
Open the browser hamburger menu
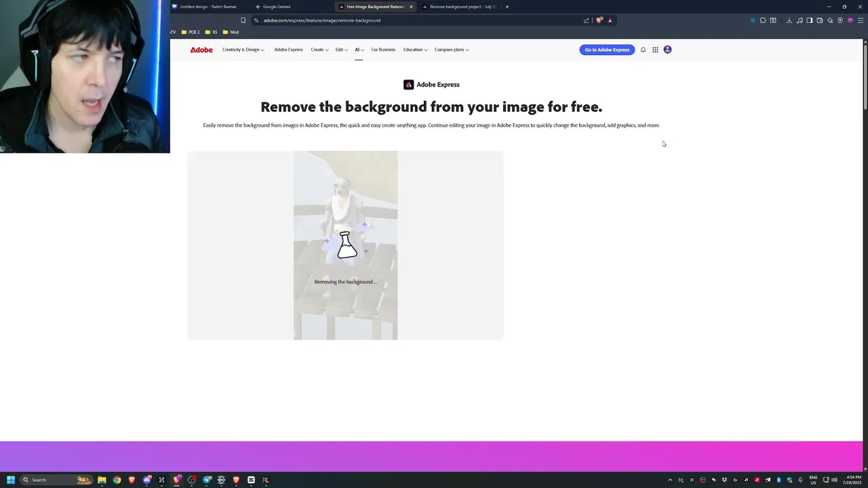click(861, 20)
